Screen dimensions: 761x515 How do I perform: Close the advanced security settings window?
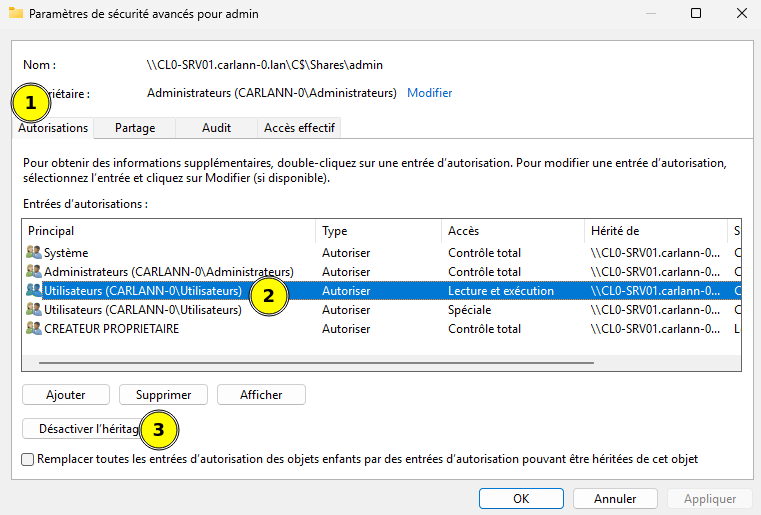(742, 13)
